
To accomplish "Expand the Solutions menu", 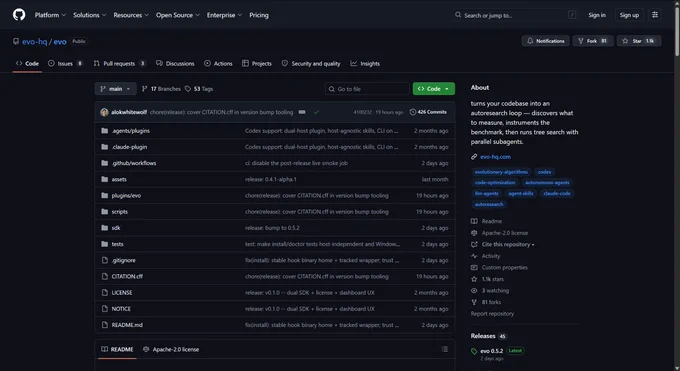I will tap(89, 15).
